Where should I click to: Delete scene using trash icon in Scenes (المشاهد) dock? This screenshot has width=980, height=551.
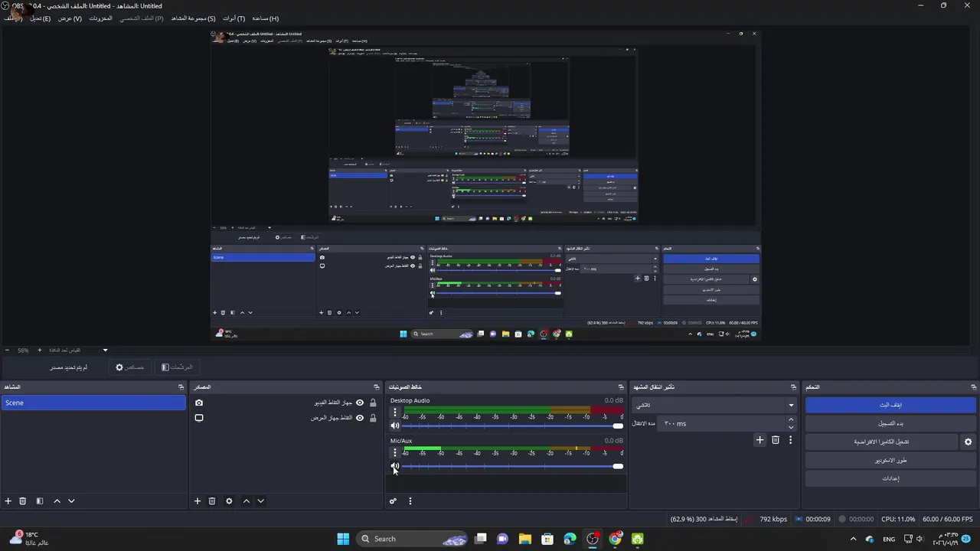point(23,501)
